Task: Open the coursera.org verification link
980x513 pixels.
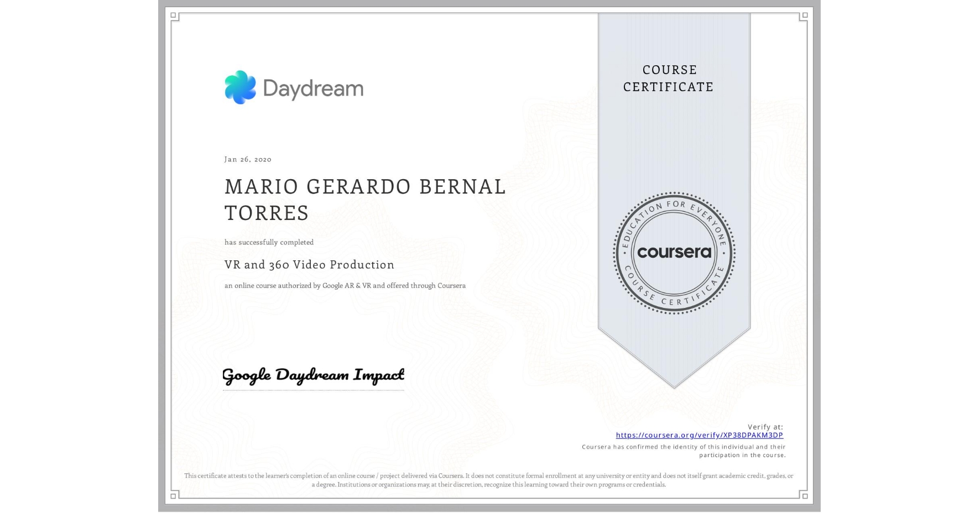Action: click(x=700, y=435)
